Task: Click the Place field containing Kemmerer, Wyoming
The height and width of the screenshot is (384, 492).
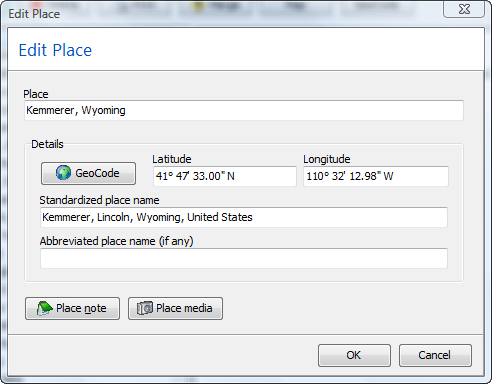Action: [244, 110]
